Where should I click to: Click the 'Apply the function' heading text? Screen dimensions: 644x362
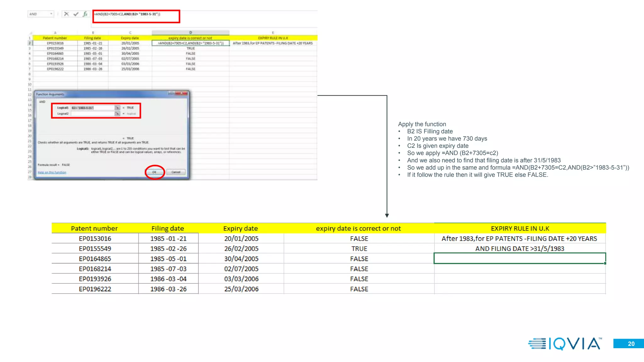[x=422, y=124]
